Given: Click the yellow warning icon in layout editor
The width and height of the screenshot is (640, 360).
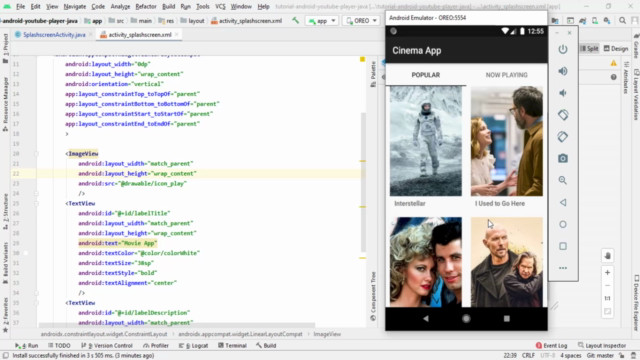Looking at the screenshot, I should (613, 63).
